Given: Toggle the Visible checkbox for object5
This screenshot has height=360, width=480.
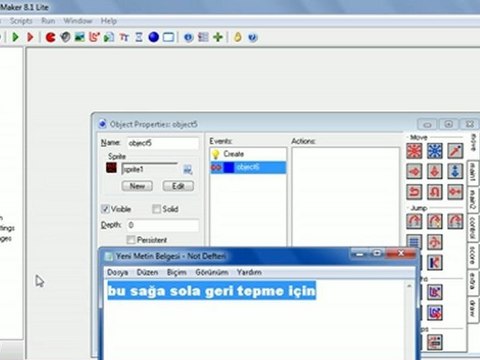Looking at the screenshot, I should coord(105,209).
